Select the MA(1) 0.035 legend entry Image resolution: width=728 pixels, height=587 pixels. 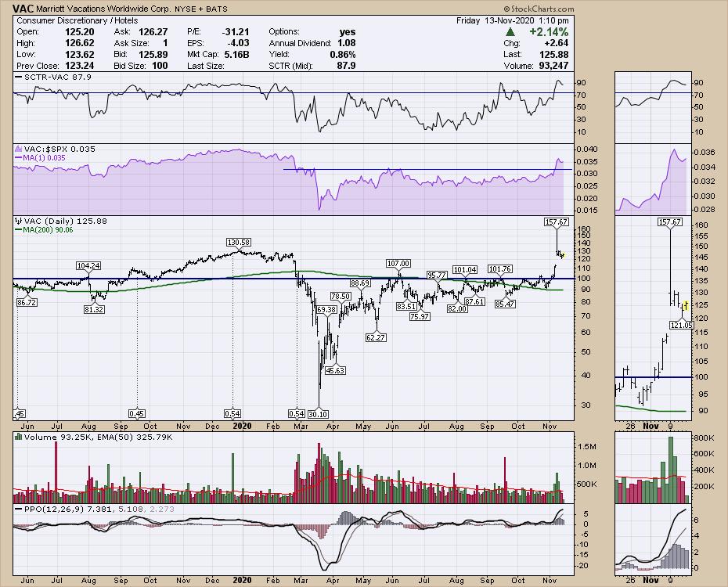(45, 157)
